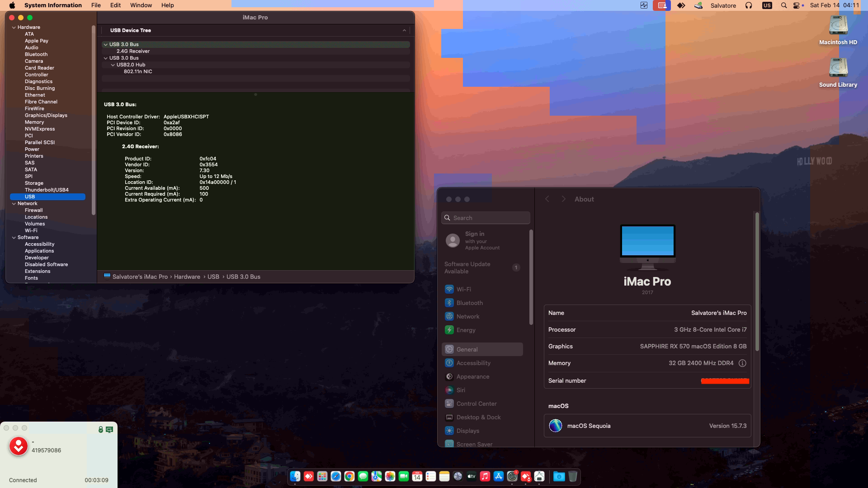Viewport: 868px width, 488px height.
Task: Collapse the Network section in sidebar
Action: point(14,204)
